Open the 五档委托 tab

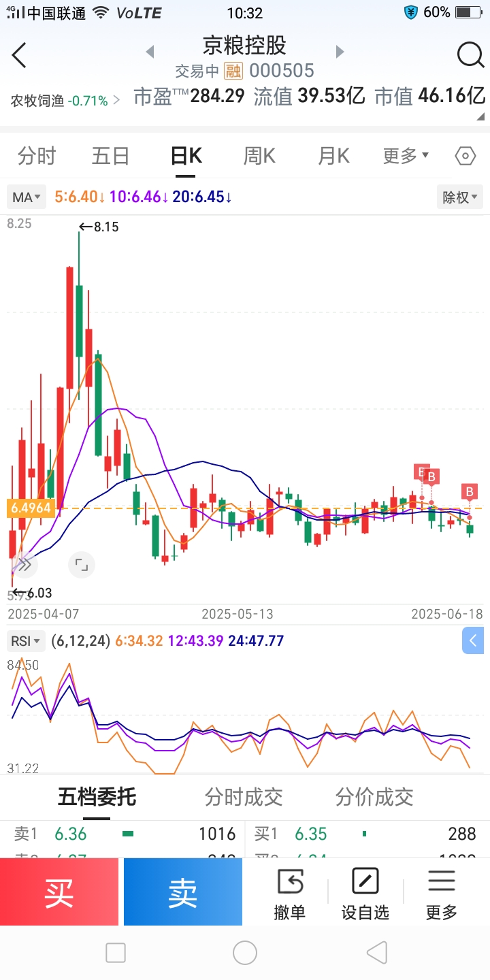[97, 796]
